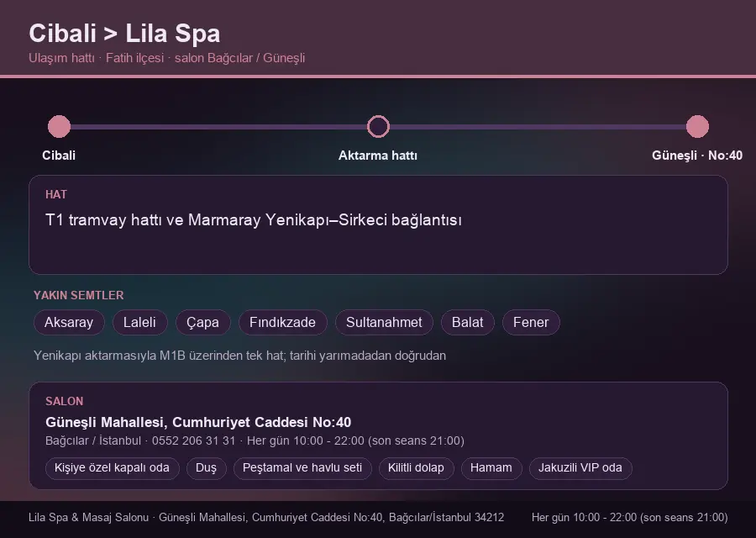Select the Peştamal ve havlu seti tag
The width and height of the screenshot is (756, 538).
pyautogui.click(x=302, y=468)
